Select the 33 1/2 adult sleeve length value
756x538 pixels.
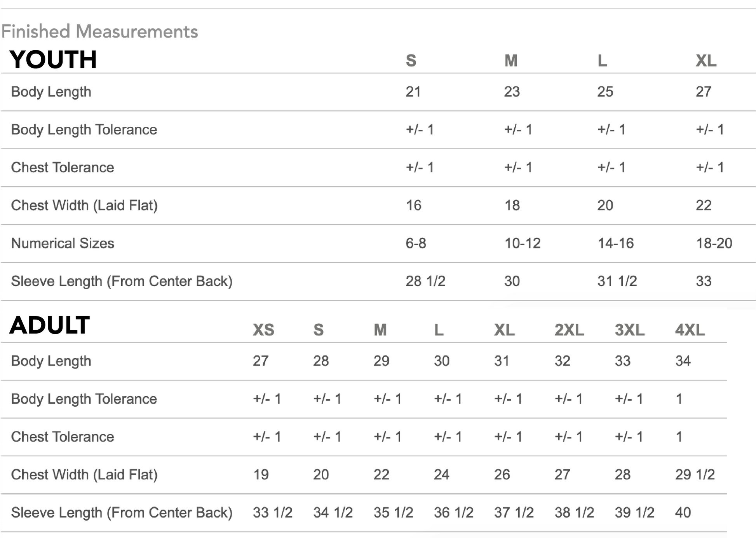pyautogui.click(x=272, y=513)
